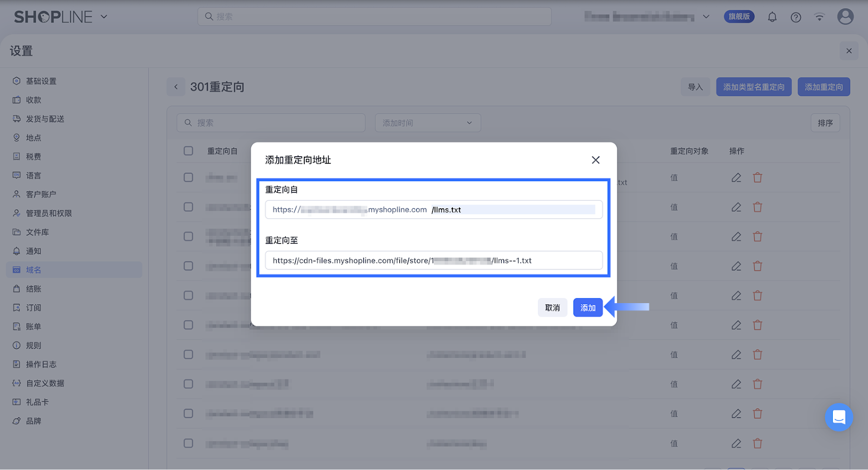
Task: Open 语言 language settings
Action: pos(74,176)
